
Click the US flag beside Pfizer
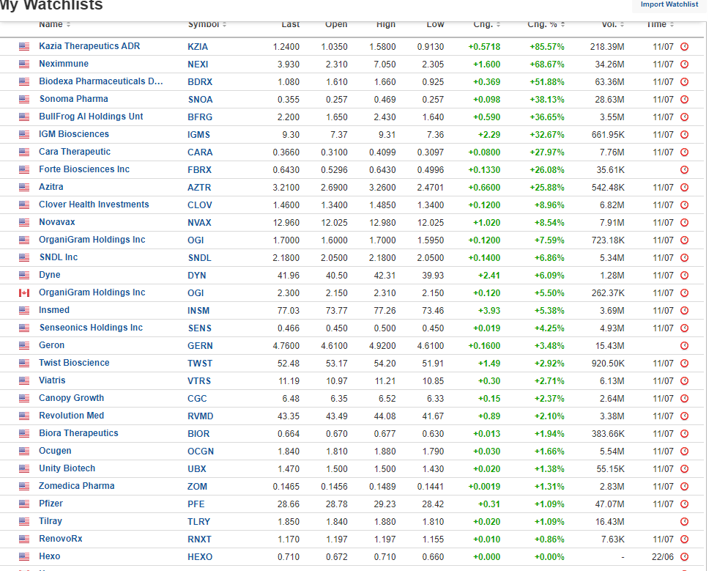click(x=24, y=504)
